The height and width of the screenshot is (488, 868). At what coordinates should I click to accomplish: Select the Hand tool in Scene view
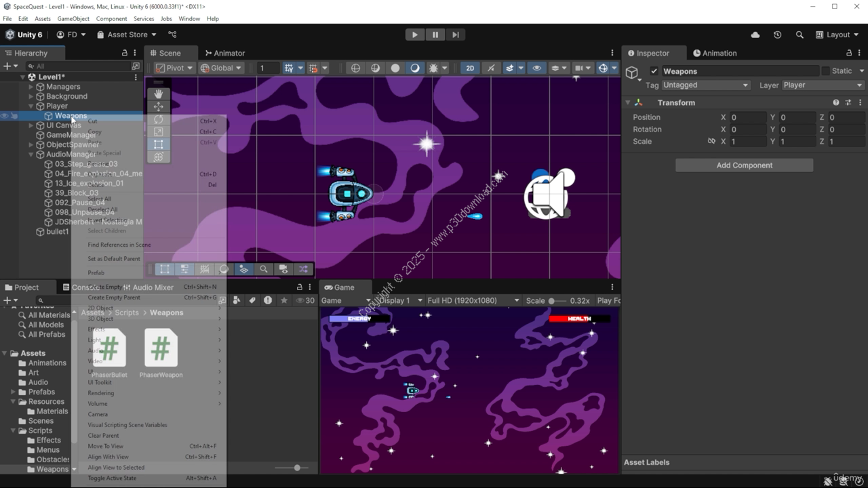click(x=158, y=94)
